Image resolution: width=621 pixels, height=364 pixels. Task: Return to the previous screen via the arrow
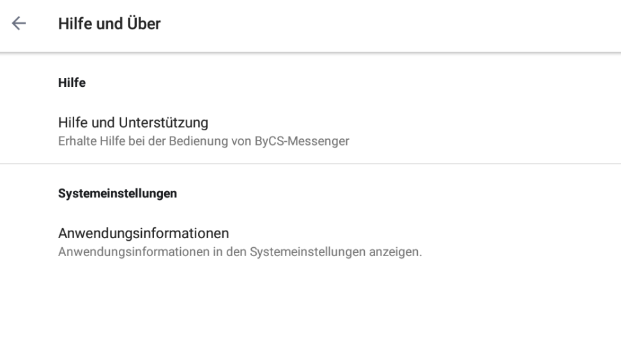coord(19,24)
